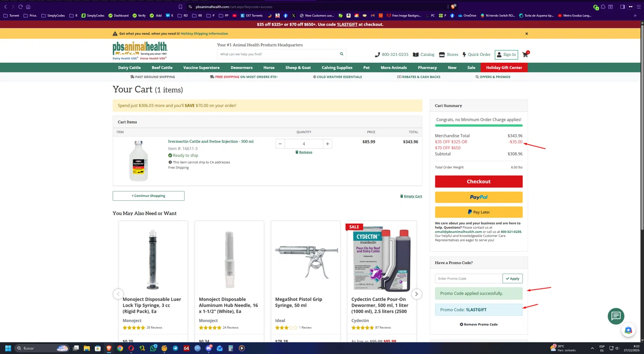Viewport: 644px width, 354px height.
Task: Click the pbsanimalhealth logo
Action: pos(140,51)
